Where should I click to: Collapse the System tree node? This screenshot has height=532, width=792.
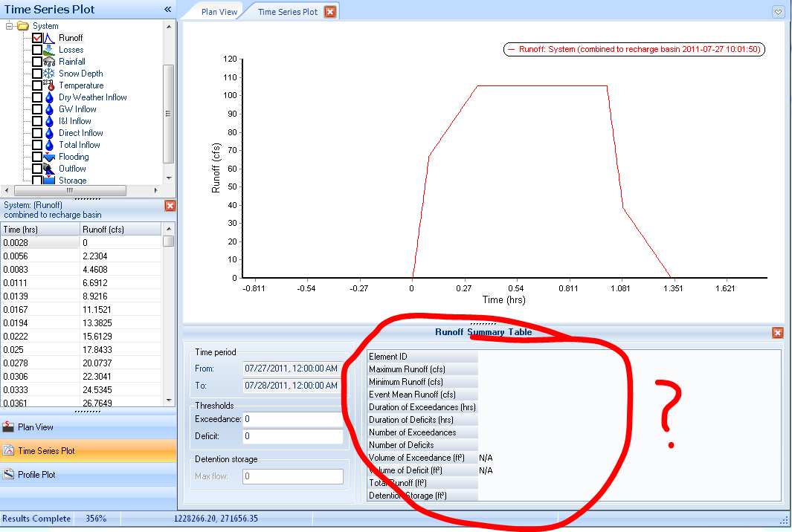click(9, 26)
